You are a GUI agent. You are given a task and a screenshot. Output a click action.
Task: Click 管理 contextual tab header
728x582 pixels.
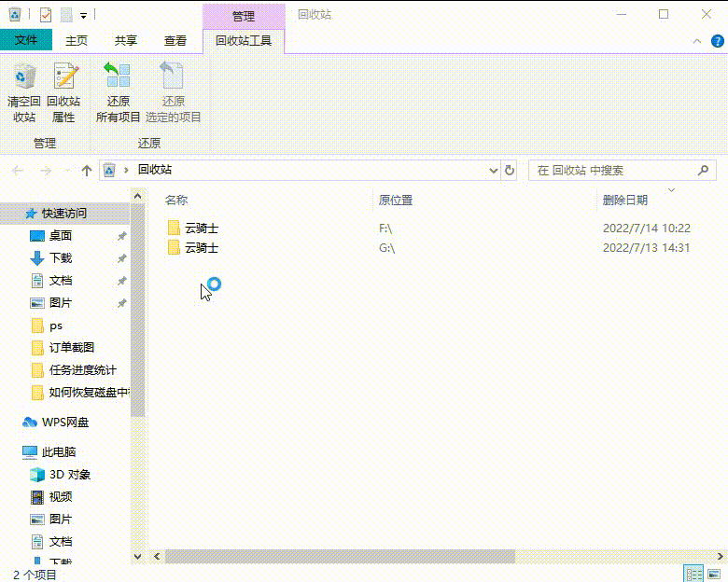244,16
